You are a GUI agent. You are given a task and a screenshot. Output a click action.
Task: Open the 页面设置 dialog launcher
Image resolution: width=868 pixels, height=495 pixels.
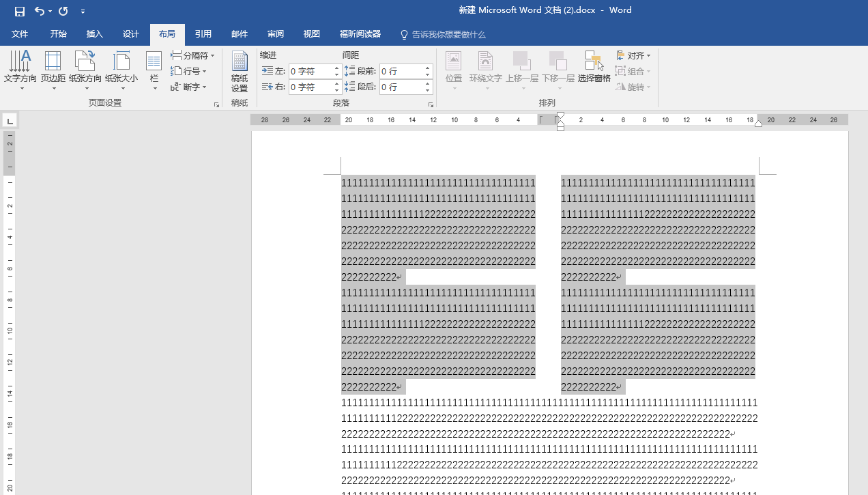point(217,104)
